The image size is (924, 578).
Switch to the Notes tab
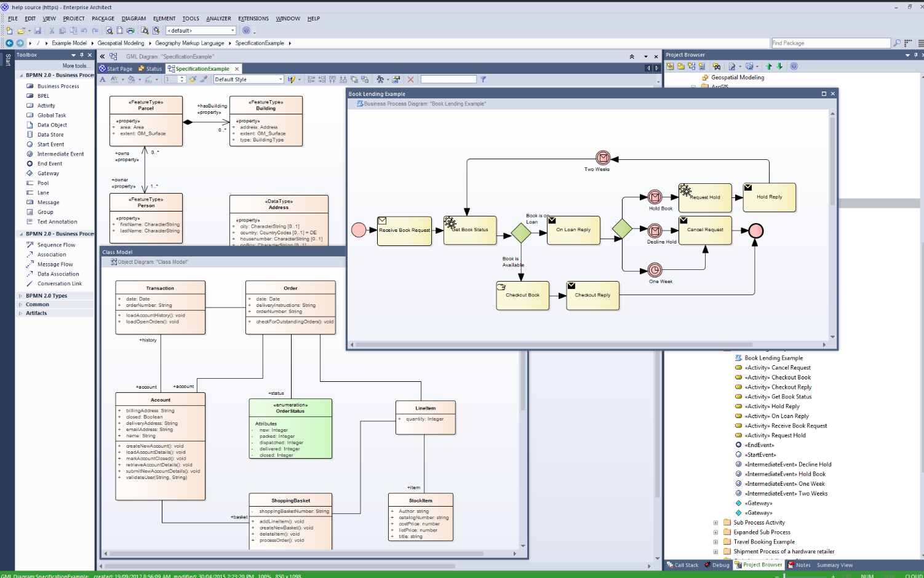point(800,565)
